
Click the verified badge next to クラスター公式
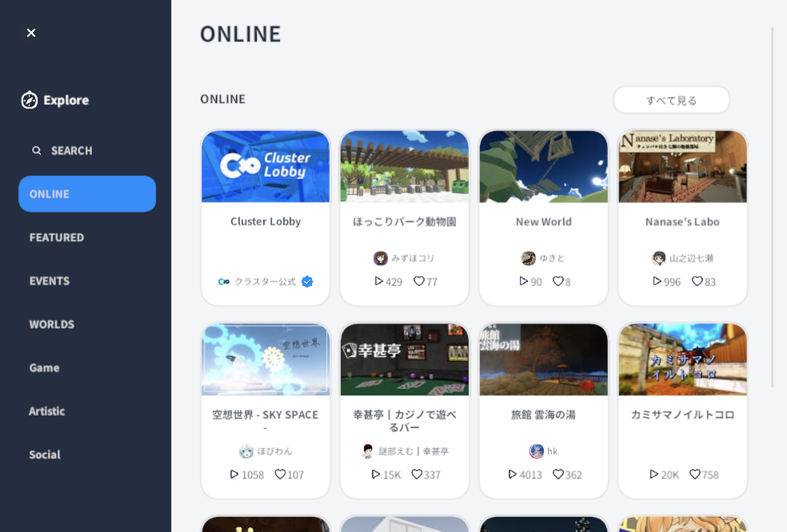tap(307, 281)
